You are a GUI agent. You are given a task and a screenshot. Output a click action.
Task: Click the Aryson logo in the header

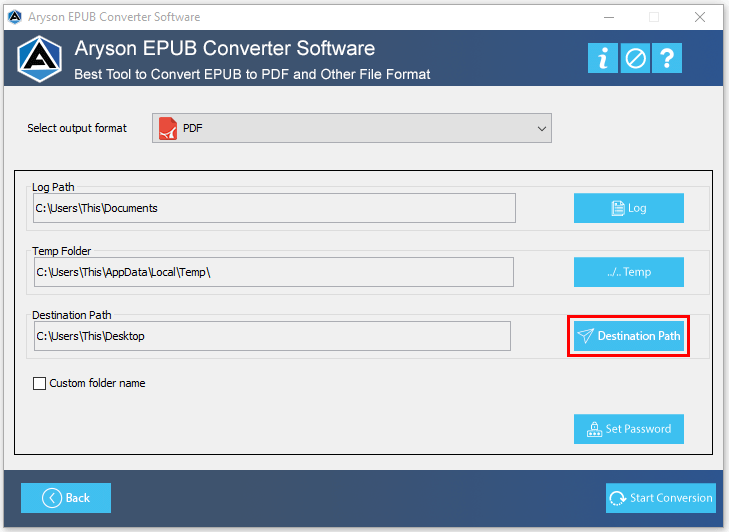point(40,59)
